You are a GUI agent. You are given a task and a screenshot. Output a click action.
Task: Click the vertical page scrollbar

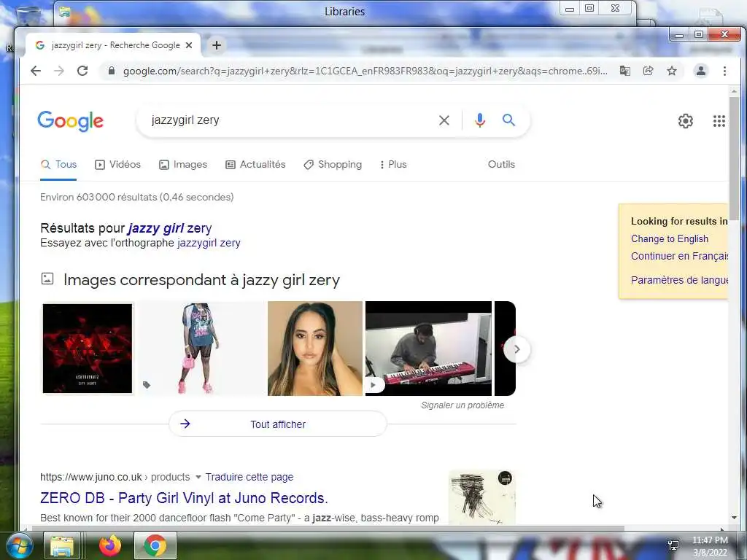click(734, 157)
